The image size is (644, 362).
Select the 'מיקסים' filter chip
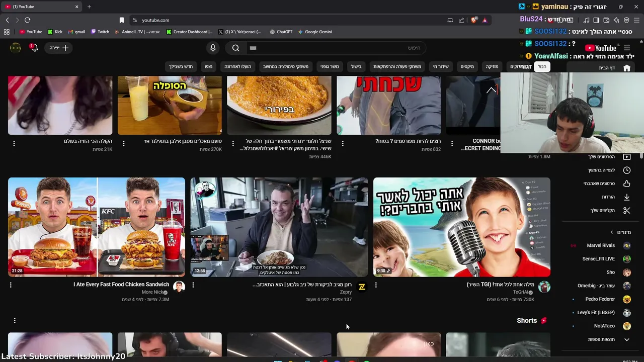click(467, 66)
